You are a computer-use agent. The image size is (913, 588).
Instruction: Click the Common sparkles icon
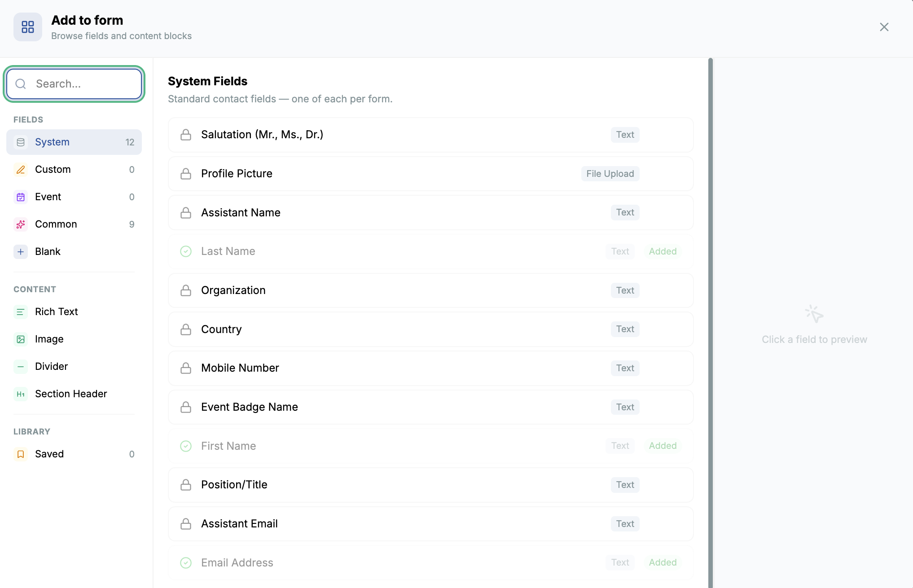pyautogui.click(x=21, y=224)
